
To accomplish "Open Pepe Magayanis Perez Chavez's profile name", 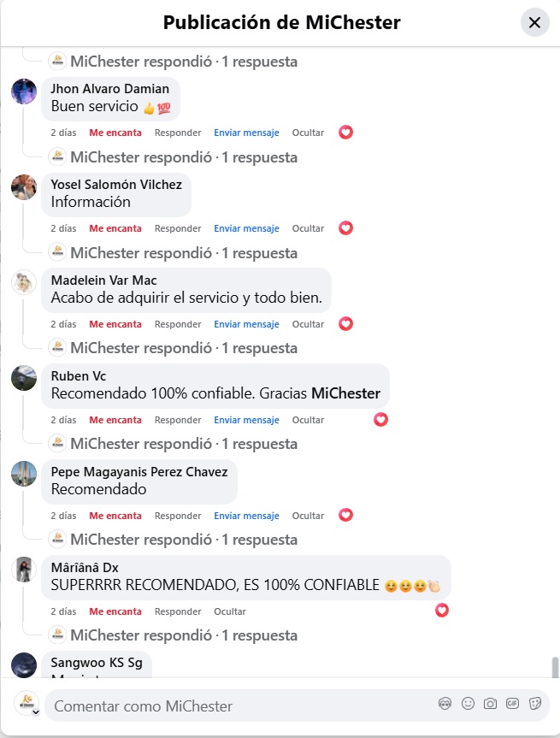I will (139, 471).
